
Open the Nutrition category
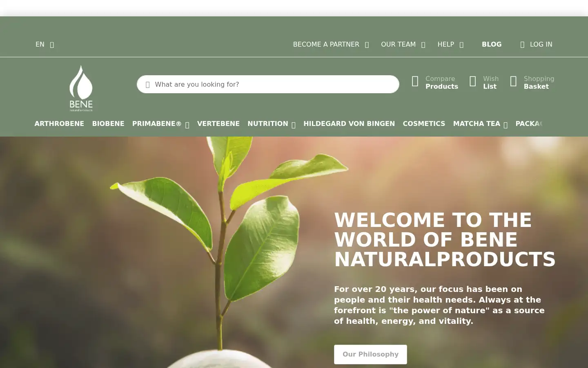268,123
